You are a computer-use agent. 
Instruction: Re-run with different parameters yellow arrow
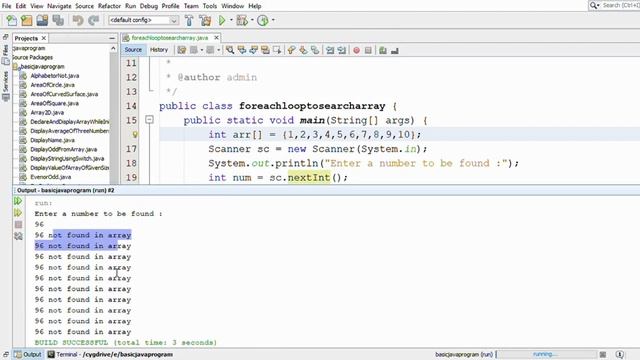[x=18, y=213]
